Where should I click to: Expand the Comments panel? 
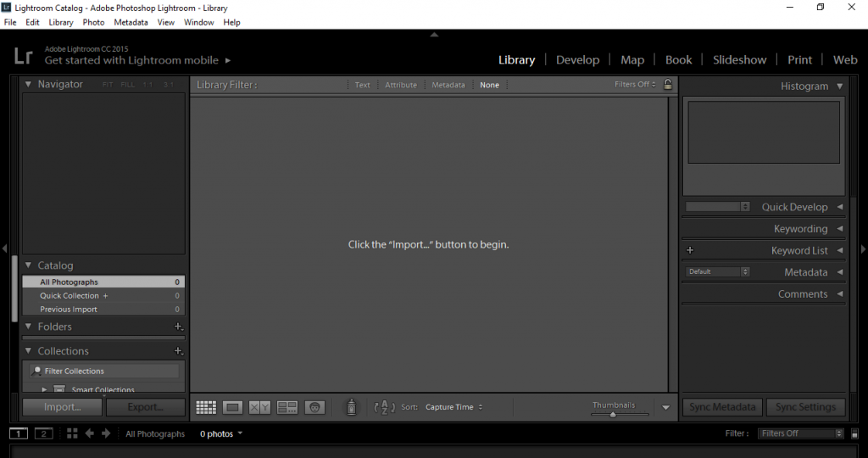coord(840,293)
